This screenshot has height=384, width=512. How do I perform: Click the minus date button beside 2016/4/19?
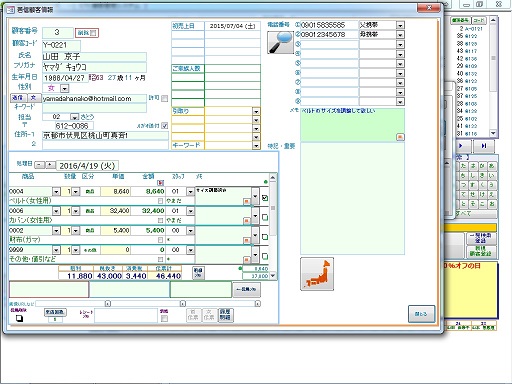(40, 165)
